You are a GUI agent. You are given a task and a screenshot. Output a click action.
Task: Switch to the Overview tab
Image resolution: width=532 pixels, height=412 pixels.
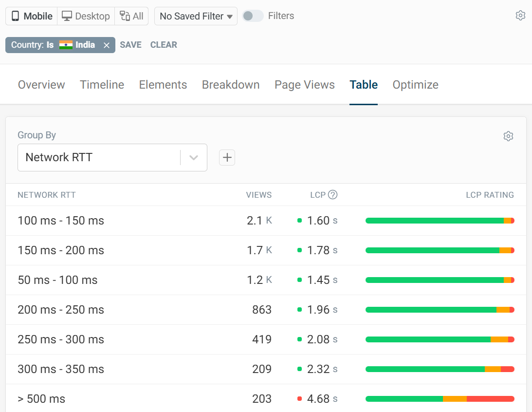coord(41,84)
